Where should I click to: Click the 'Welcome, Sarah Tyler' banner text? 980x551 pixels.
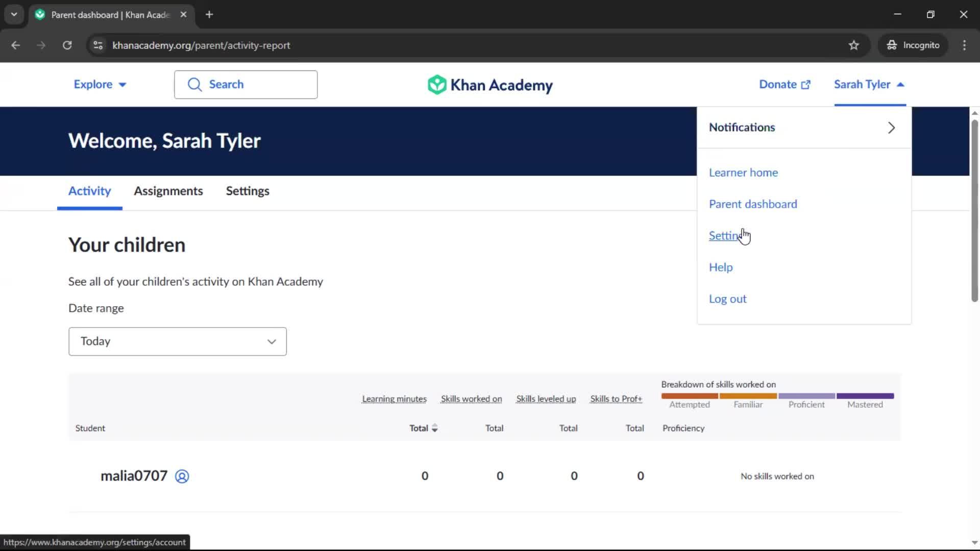[164, 141]
